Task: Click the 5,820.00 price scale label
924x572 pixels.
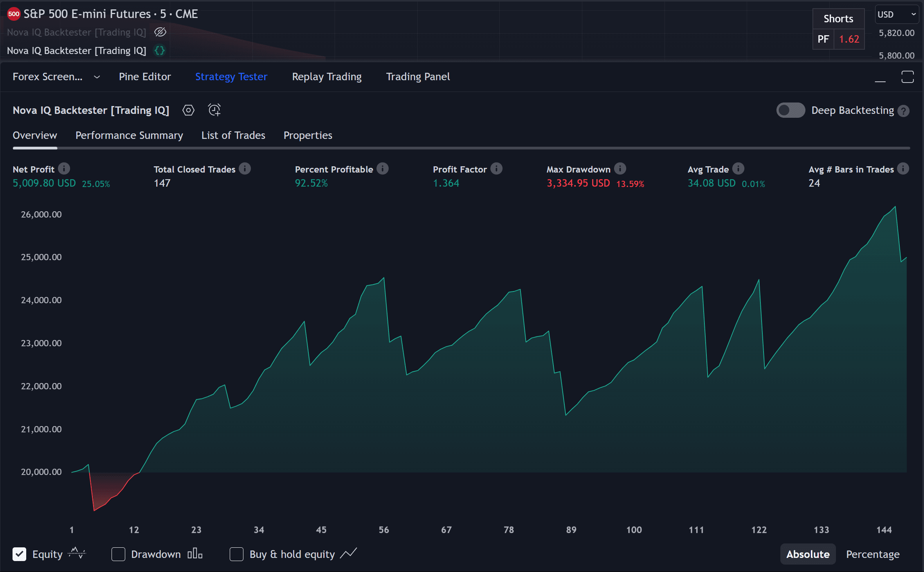Action: (x=897, y=33)
